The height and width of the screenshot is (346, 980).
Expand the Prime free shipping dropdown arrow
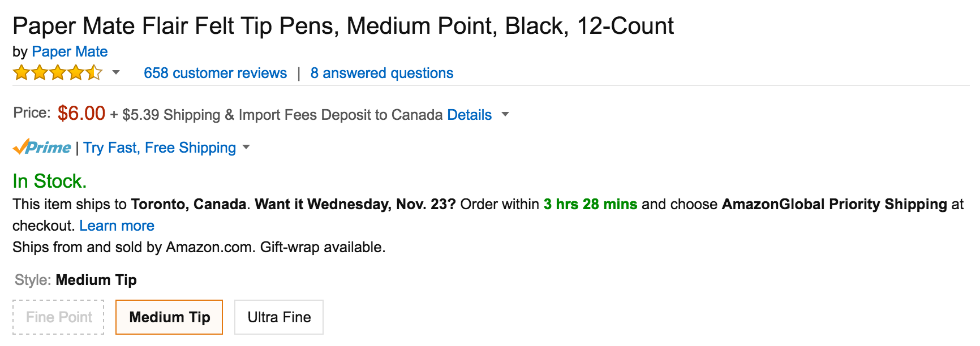tap(246, 148)
